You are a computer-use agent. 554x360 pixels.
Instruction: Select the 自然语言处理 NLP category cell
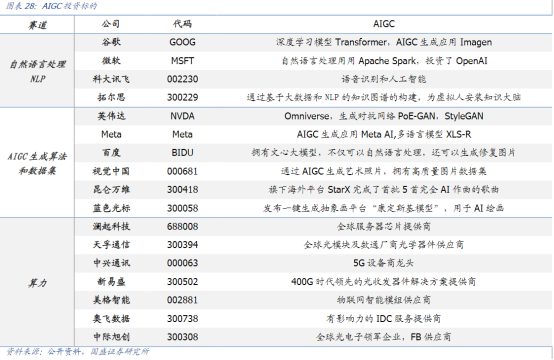(37, 71)
